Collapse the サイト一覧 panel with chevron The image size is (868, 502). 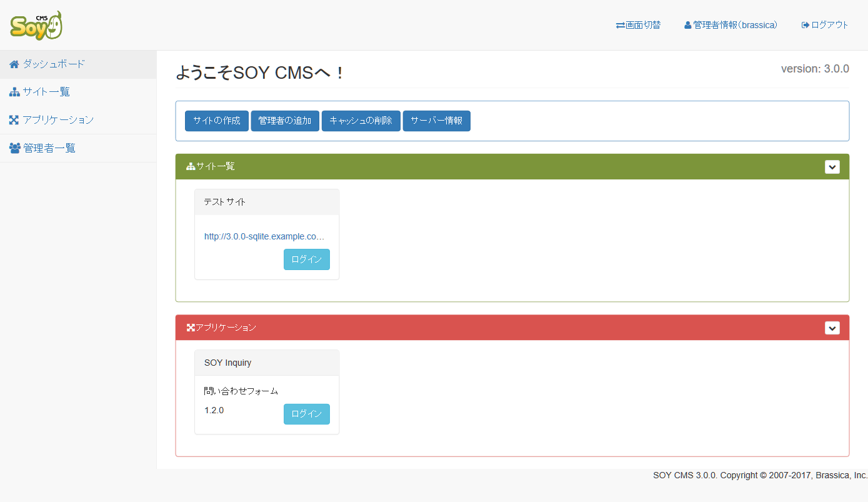(x=832, y=167)
